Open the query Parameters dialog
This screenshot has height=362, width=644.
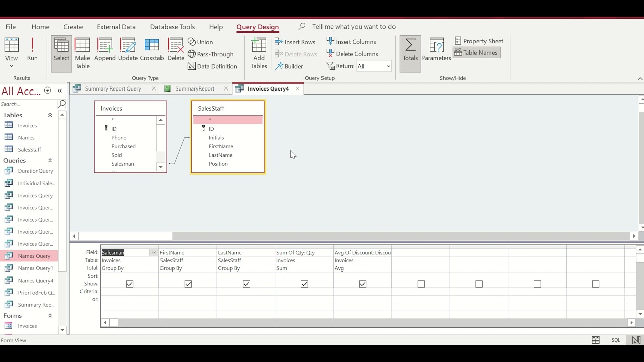pos(436,49)
